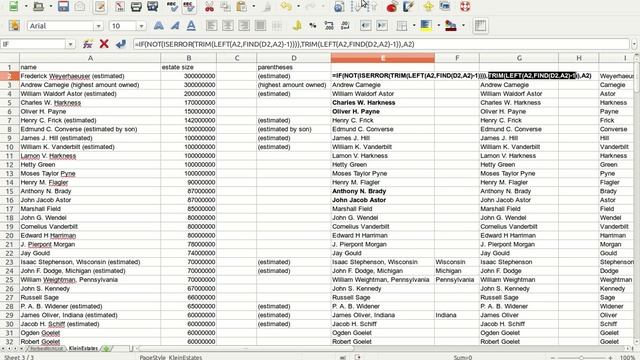Click the Sort Ascending icon
This screenshot has width=640, height=360.
tap(356, 6)
